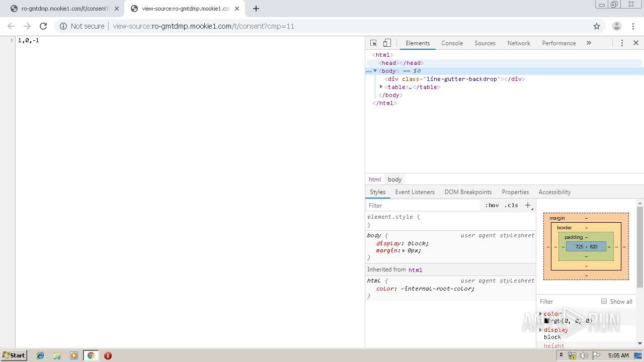
Task: Collapse the body element node
Action: pyautogui.click(x=375, y=71)
